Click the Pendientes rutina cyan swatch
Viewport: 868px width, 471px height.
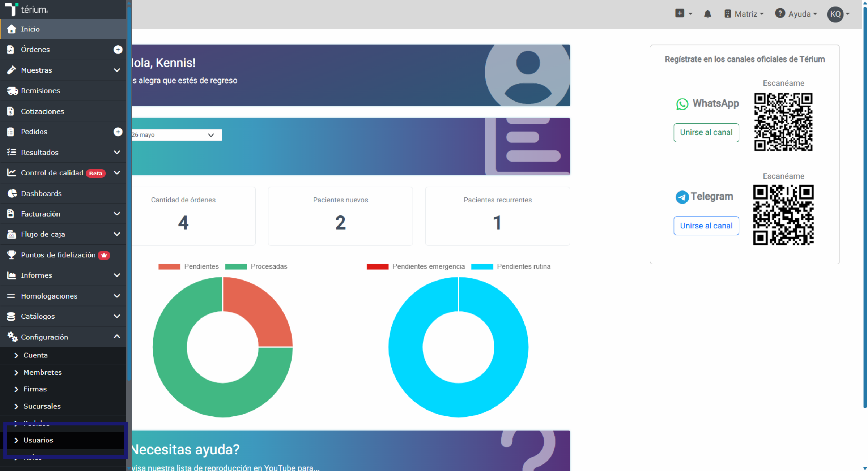click(x=482, y=266)
